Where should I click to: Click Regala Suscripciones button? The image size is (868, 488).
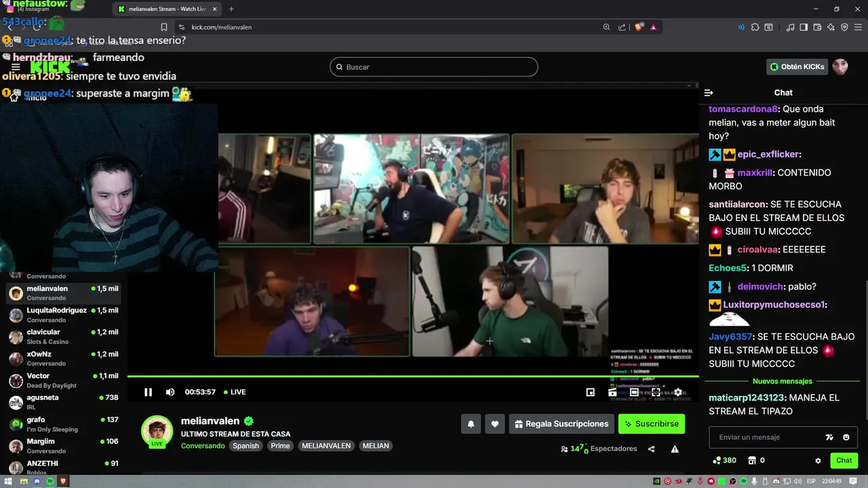561,424
